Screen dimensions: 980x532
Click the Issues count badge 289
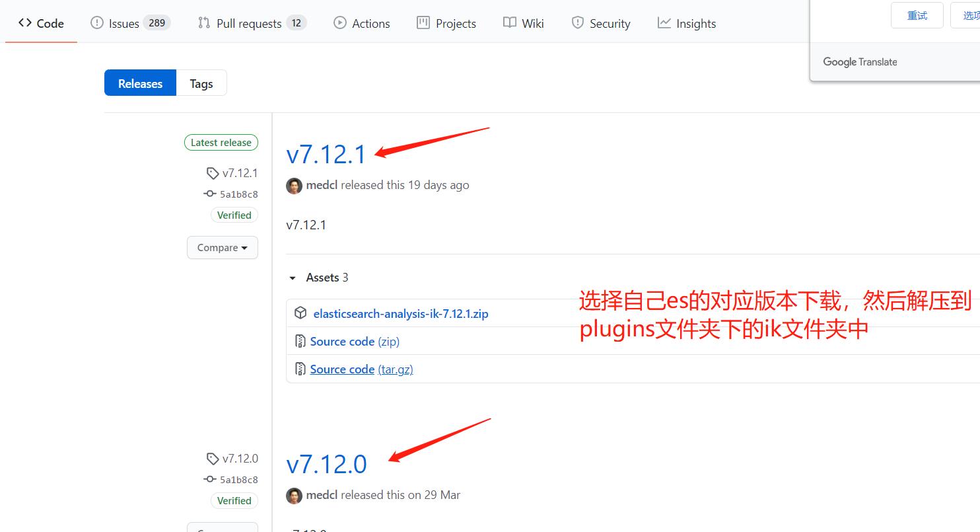pos(157,23)
